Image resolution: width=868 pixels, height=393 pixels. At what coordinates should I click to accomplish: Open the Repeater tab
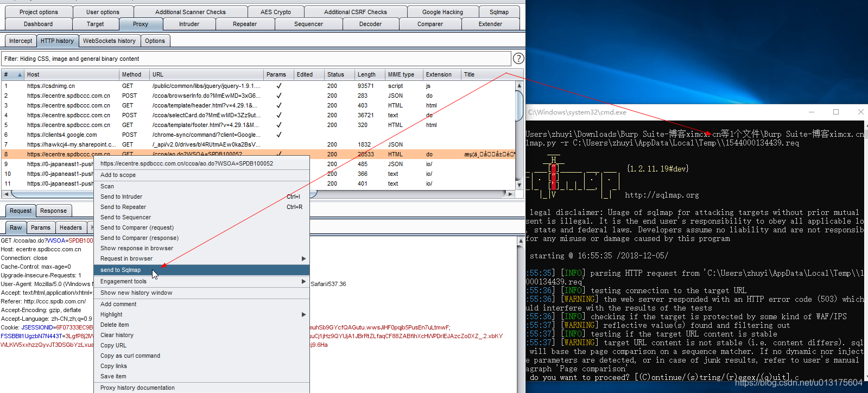pyautogui.click(x=245, y=24)
